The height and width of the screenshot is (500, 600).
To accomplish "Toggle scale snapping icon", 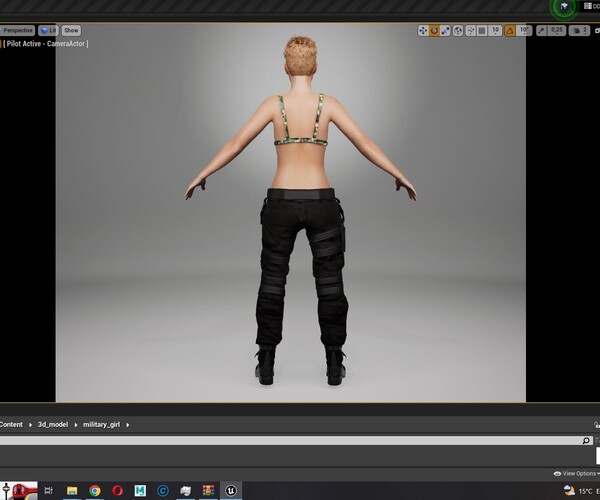I will click(541, 31).
